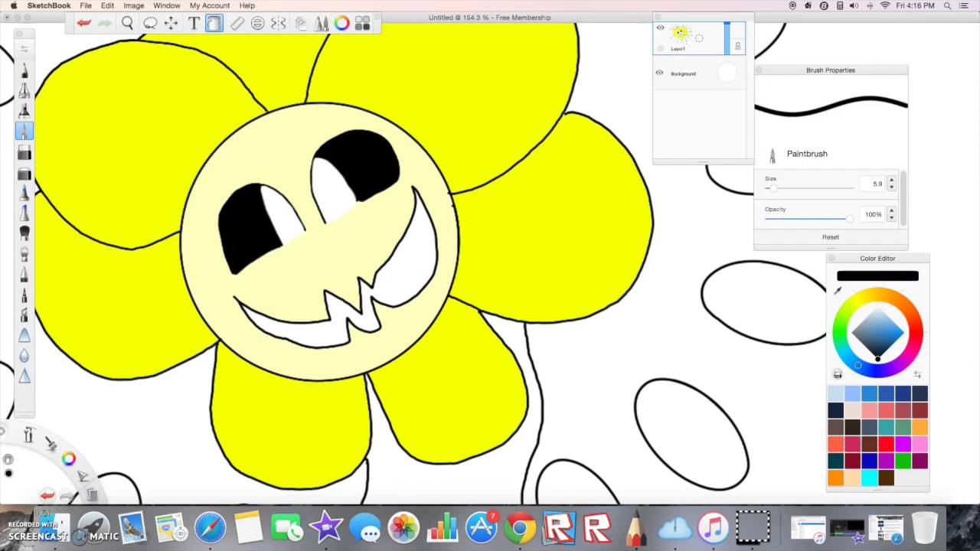Toggle the Layer Editor window icon
This screenshot has height=551, width=980.
click(301, 23)
